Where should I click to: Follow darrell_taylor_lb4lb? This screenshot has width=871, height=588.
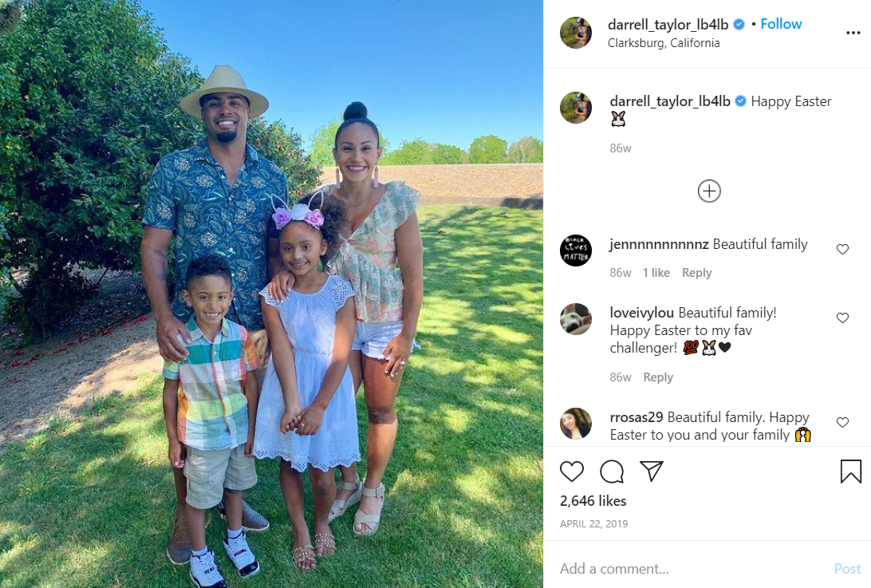(780, 24)
